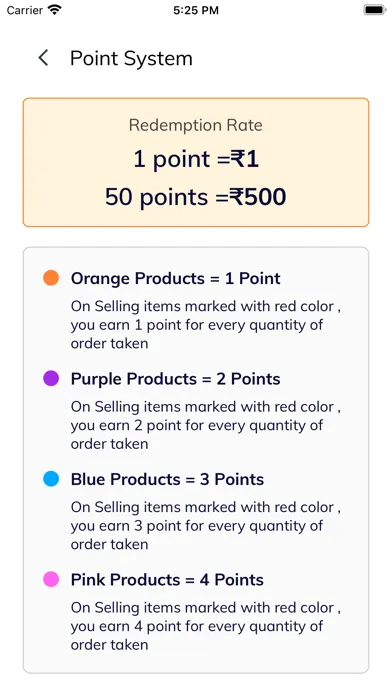Click the pink color dot
This screenshot has width=392, height=696.
51,579
